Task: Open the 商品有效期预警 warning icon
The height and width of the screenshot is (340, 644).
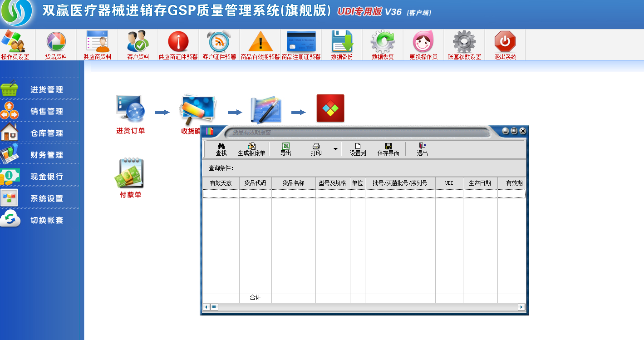Action: (x=259, y=44)
